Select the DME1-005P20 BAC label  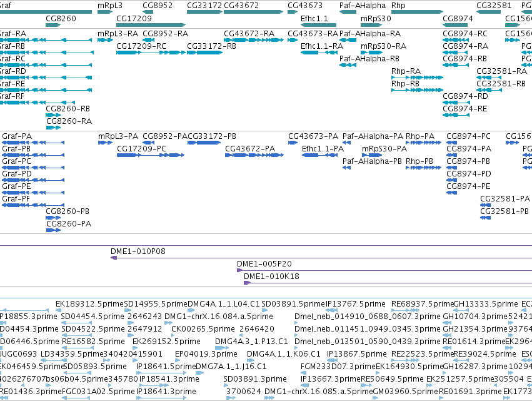(264, 264)
